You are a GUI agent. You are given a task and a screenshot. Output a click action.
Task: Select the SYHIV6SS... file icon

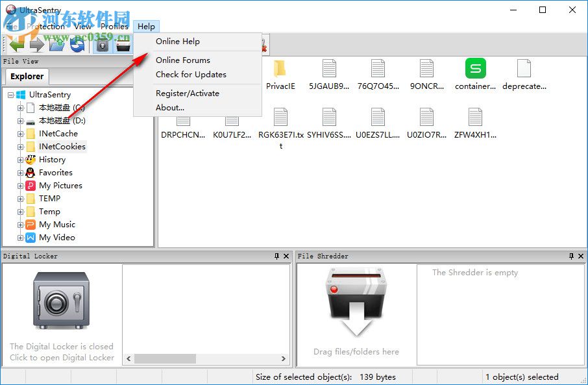point(329,117)
